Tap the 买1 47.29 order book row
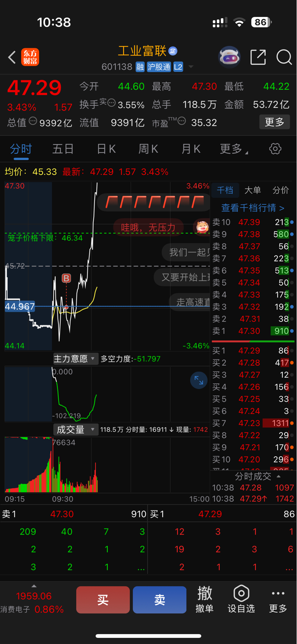The width and height of the screenshot is (297, 644). pos(253,351)
